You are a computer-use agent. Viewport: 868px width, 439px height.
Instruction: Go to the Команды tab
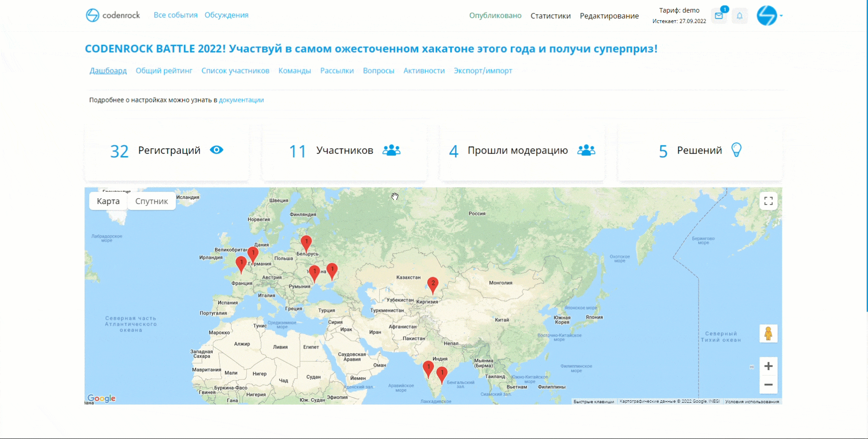(294, 71)
